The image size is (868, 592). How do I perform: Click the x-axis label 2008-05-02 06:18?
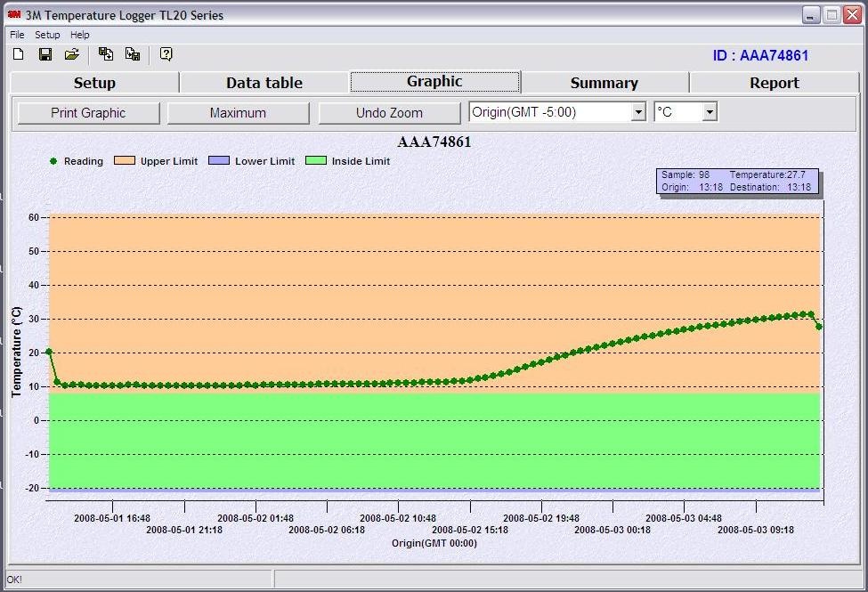(327, 530)
